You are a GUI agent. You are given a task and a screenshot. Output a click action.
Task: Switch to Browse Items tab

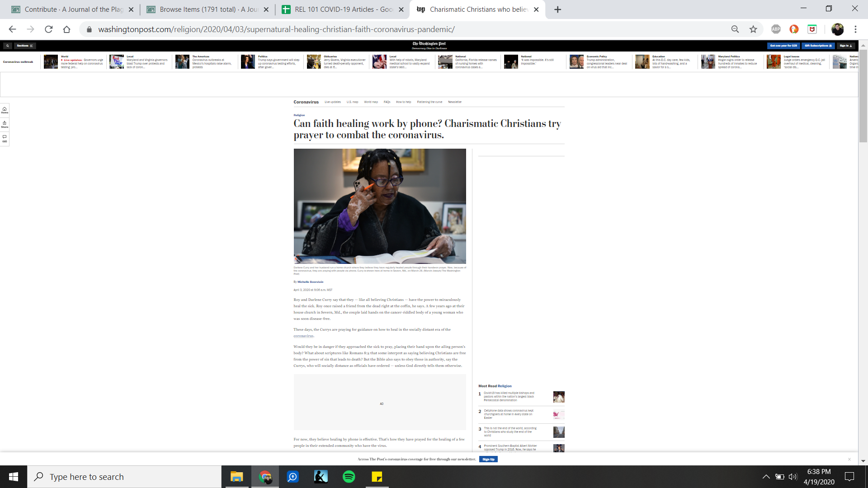click(208, 9)
